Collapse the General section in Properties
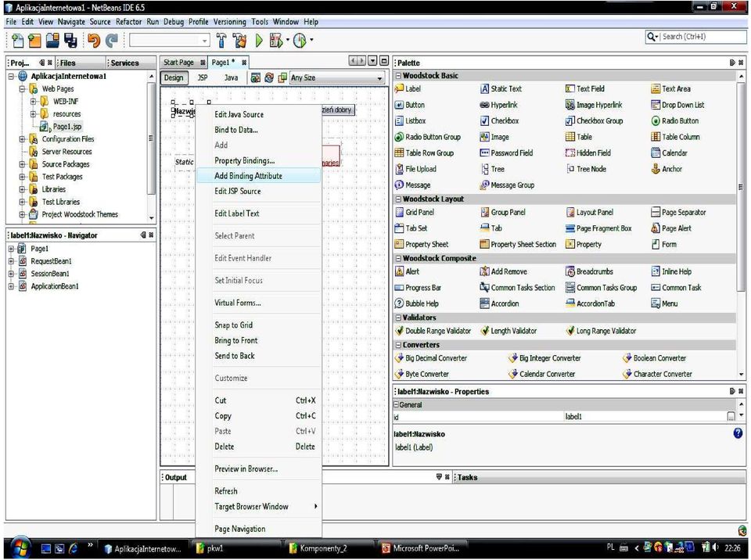This screenshot has height=560, width=751. (396, 405)
